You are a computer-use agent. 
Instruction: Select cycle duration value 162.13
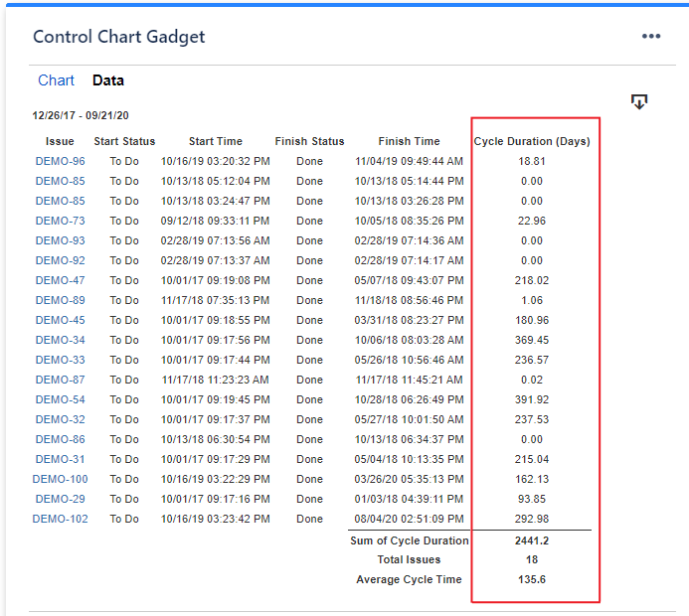click(x=532, y=479)
